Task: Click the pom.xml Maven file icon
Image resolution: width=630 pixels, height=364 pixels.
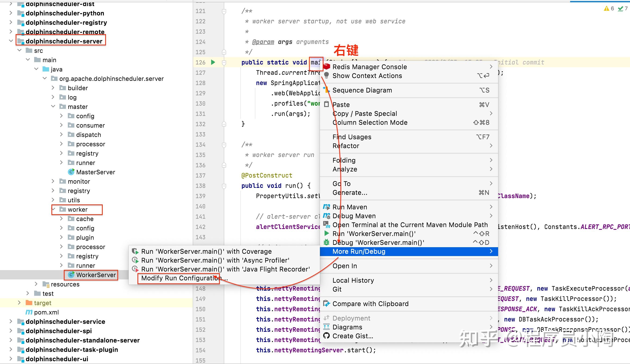Action: click(29, 312)
